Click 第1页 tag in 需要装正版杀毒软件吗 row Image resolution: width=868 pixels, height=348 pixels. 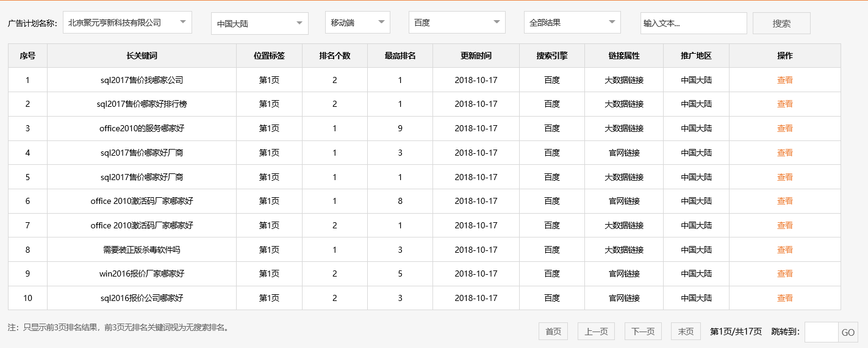(269, 250)
